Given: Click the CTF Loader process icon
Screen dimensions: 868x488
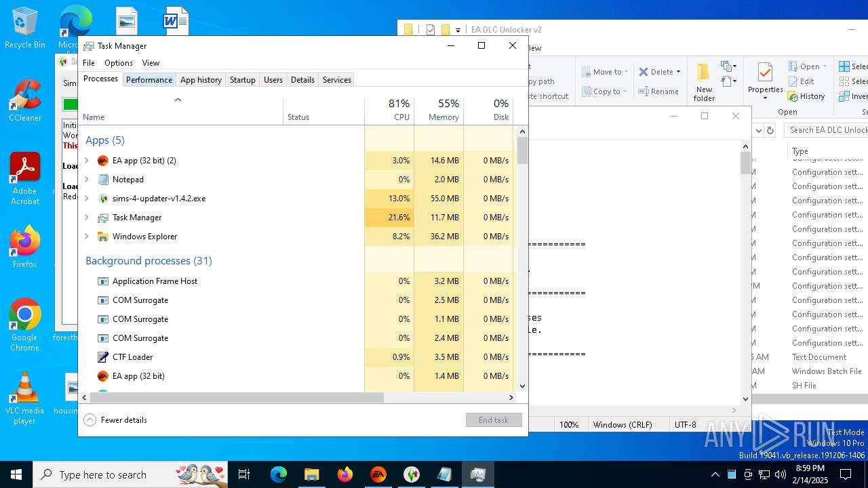Looking at the screenshot, I should click(103, 357).
